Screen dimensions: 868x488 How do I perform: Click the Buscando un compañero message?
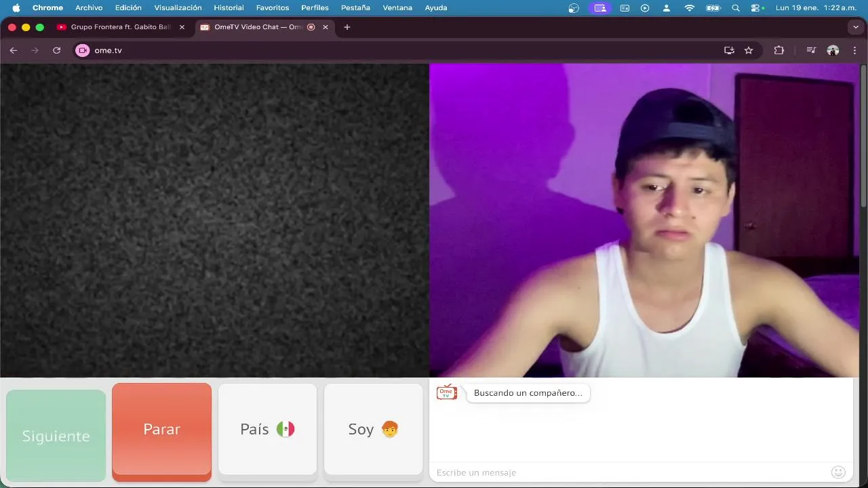pyautogui.click(x=528, y=393)
